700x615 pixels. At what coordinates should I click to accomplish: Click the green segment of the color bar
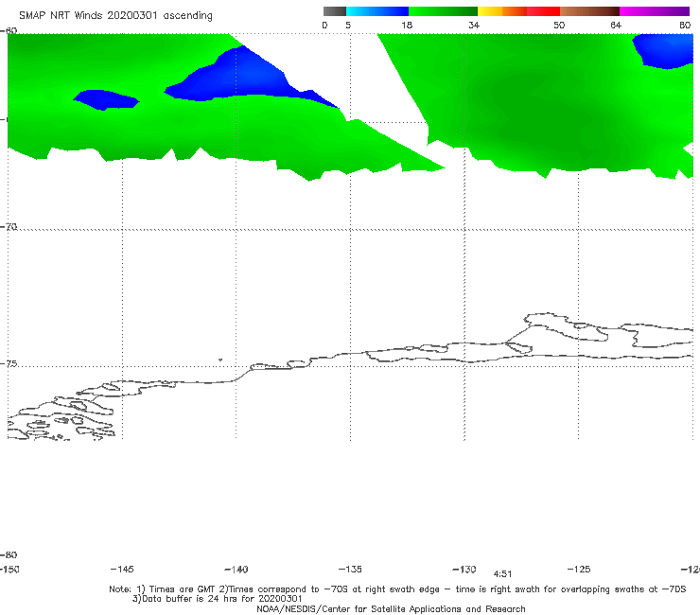443,11
